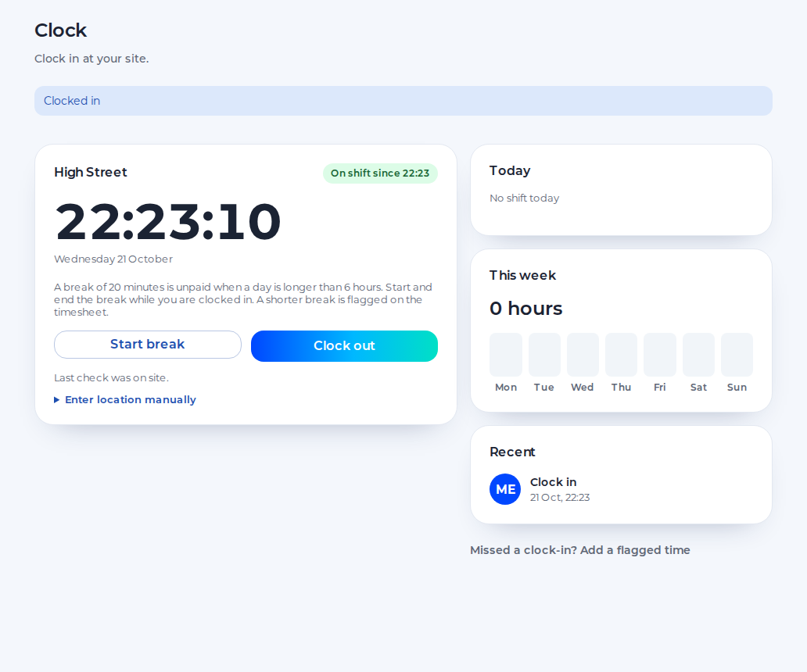Click the 0 hours weekly total
Viewport: 807px width, 672px height.
pyautogui.click(x=526, y=309)
